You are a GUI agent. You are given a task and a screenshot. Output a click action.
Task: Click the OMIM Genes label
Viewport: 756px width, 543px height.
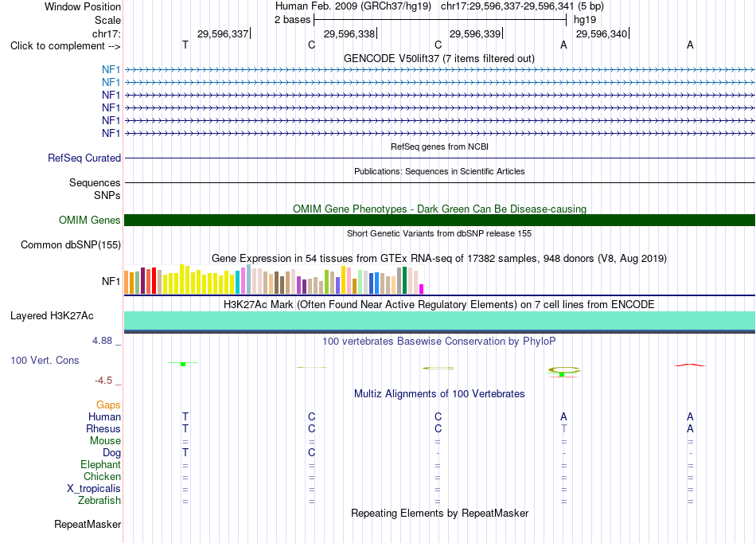click(89, 221)
